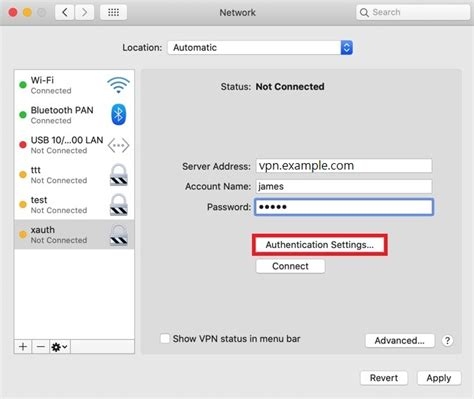
Task: Open Advanced settings
Action: point(400,341)
